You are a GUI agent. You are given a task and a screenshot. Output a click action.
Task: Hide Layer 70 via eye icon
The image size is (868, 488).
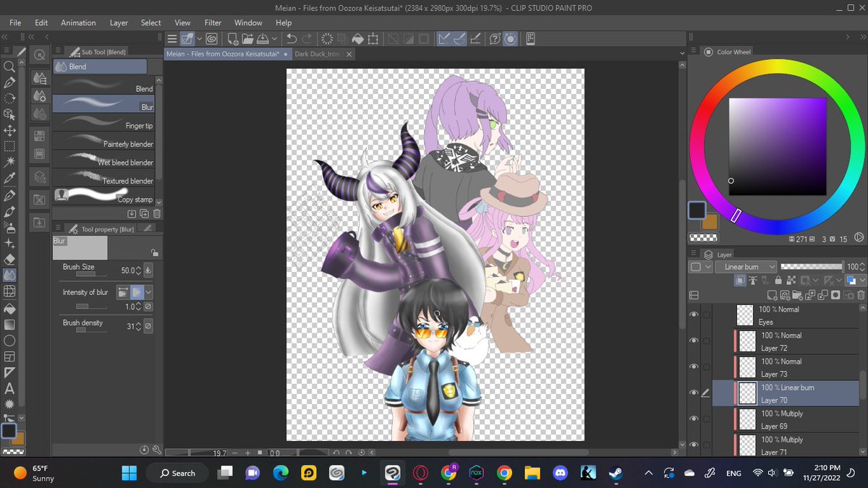click(694, 393)
